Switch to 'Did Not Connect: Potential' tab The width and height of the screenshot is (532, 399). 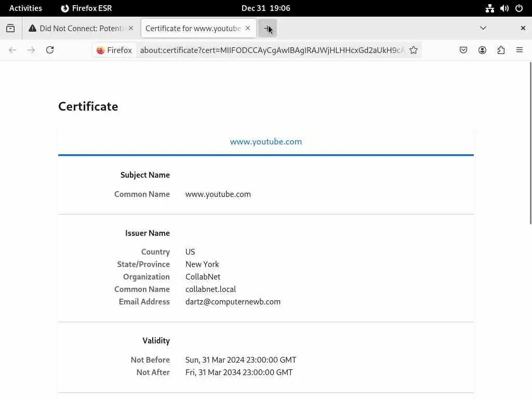coord(81,28)
